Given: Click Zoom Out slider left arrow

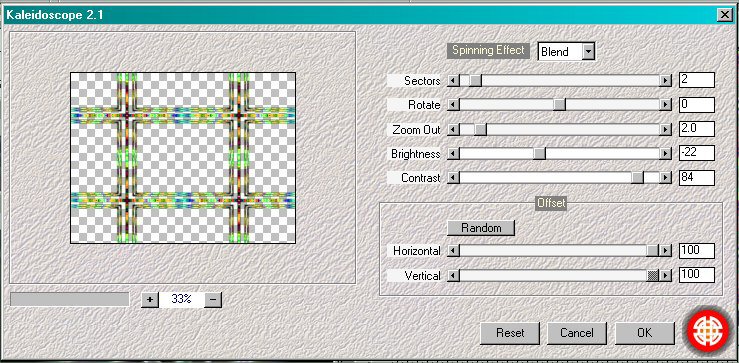Looking at the screenshot, I should pos(453,129).
